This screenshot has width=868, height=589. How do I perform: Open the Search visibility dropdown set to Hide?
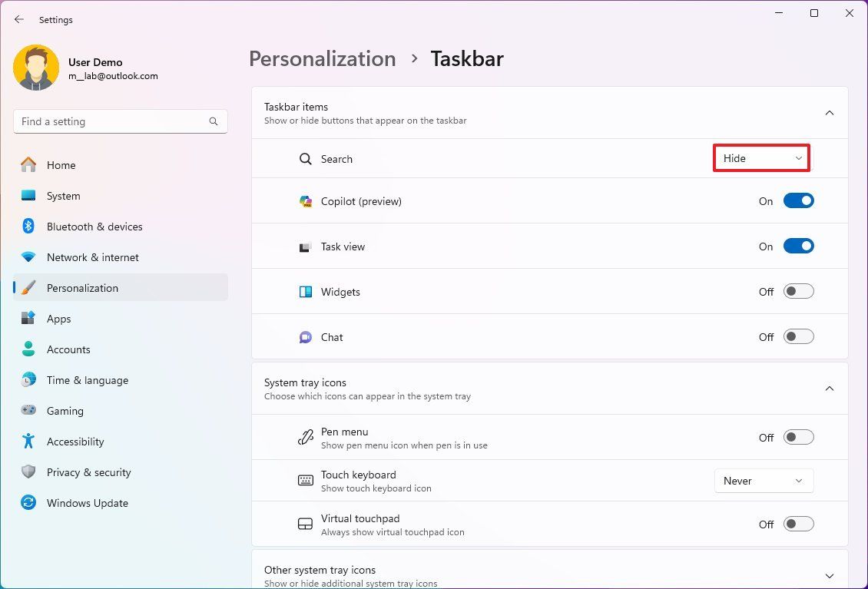pos(760,158)
